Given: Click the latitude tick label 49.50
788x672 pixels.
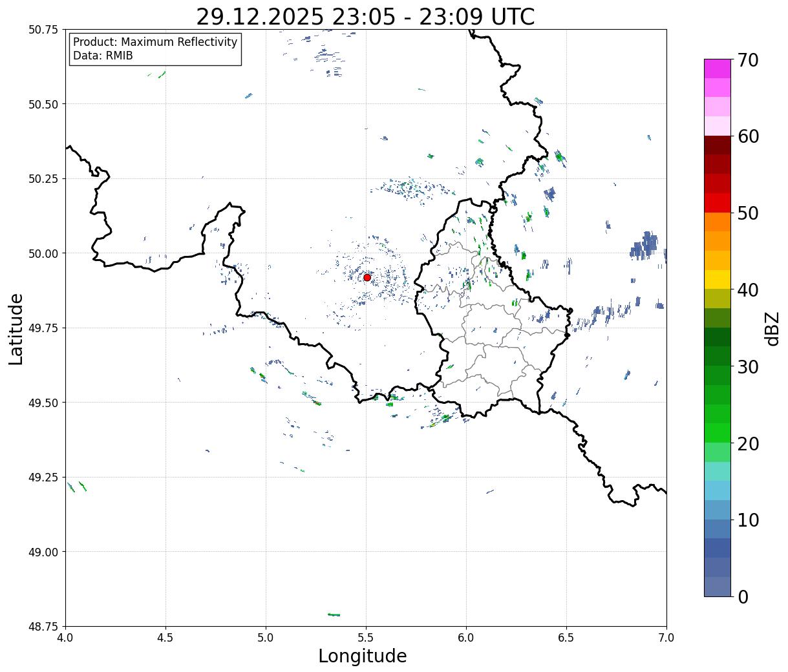Looking at the screenshot, I should click(x=43, y=403).
